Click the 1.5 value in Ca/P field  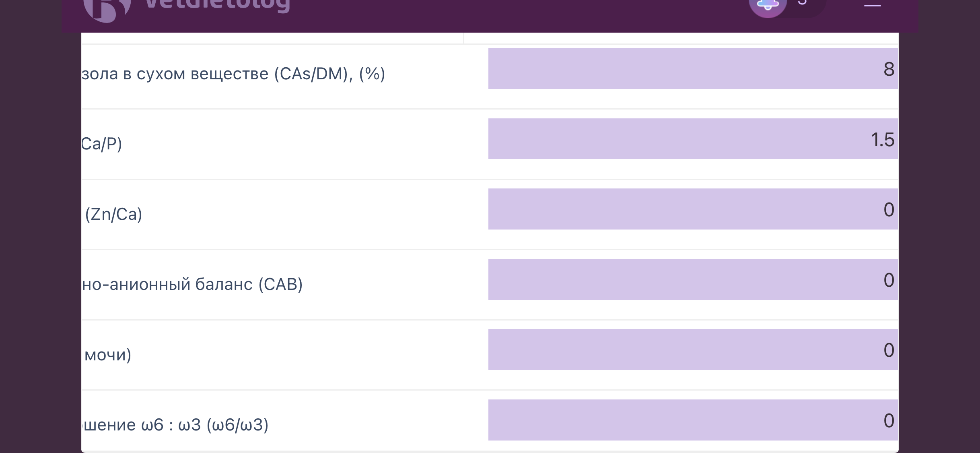[883, 140]
